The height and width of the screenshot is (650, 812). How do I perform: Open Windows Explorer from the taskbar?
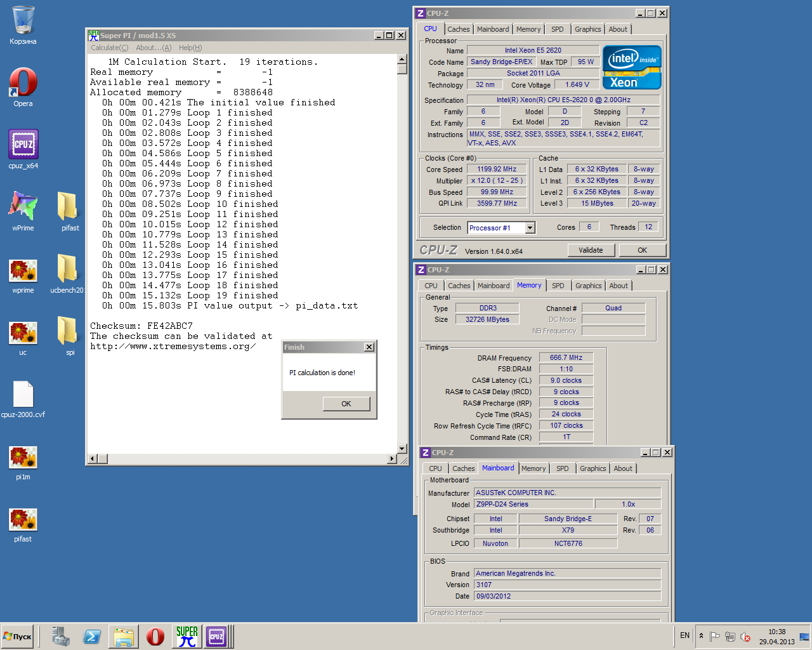pyautogui.click(x=124, y=636)
